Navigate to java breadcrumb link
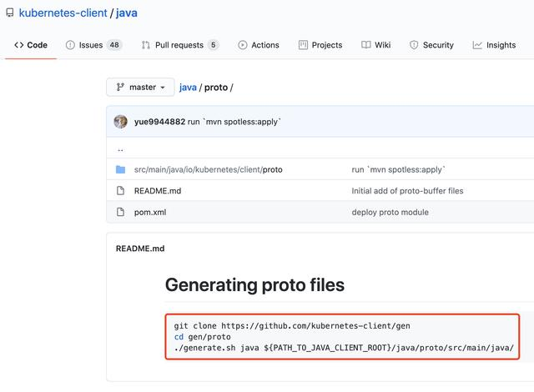The width and height of the screenshot is (534, 392). [188, 87]
